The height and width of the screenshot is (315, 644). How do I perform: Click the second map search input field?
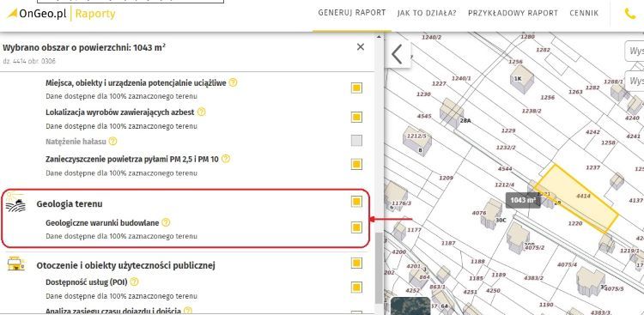click(635, 81)
